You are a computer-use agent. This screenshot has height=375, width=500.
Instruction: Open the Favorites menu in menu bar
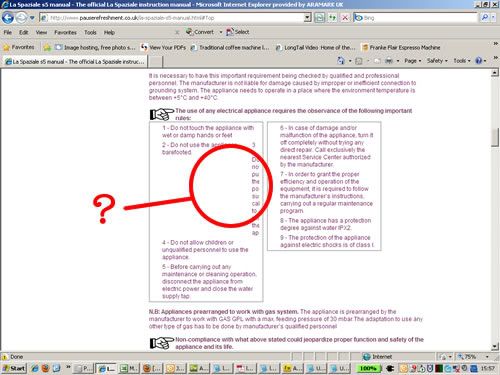pos(65,32)
